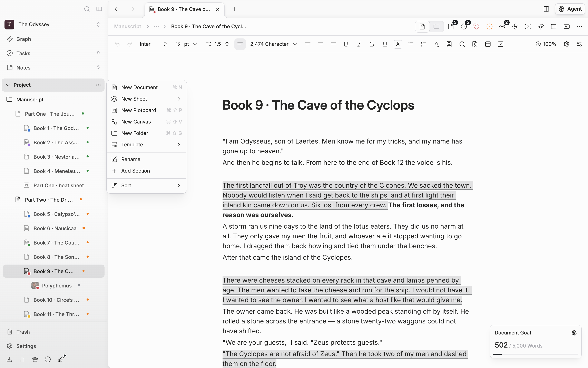
Task: Open notes icon with badge 5
Action: pyautogui.click(x=451, y=27)
